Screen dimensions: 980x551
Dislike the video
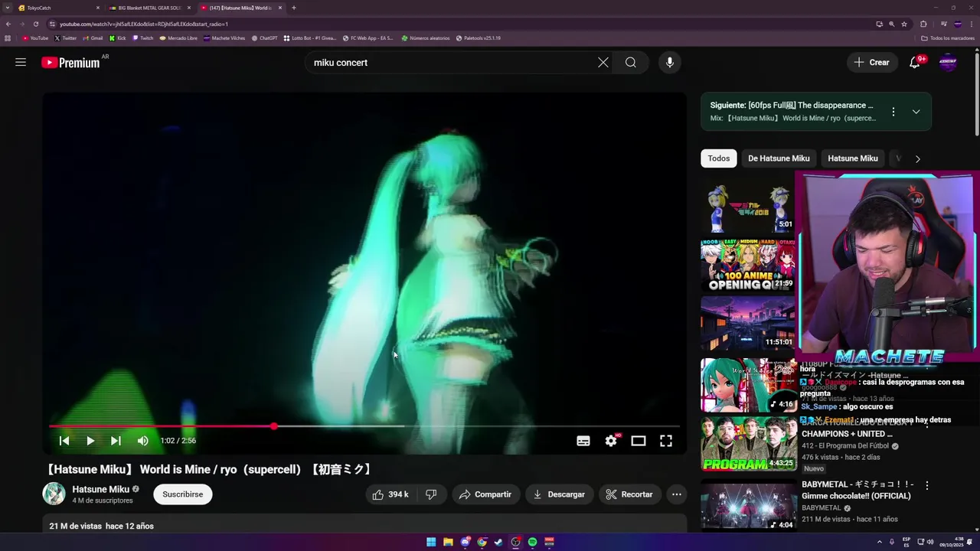pos(431,494)
